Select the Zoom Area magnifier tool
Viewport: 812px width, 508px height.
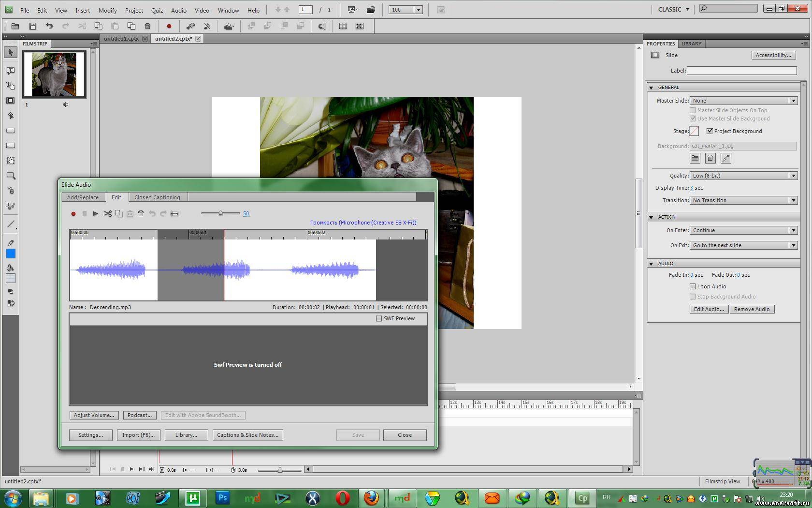(11, 176)
